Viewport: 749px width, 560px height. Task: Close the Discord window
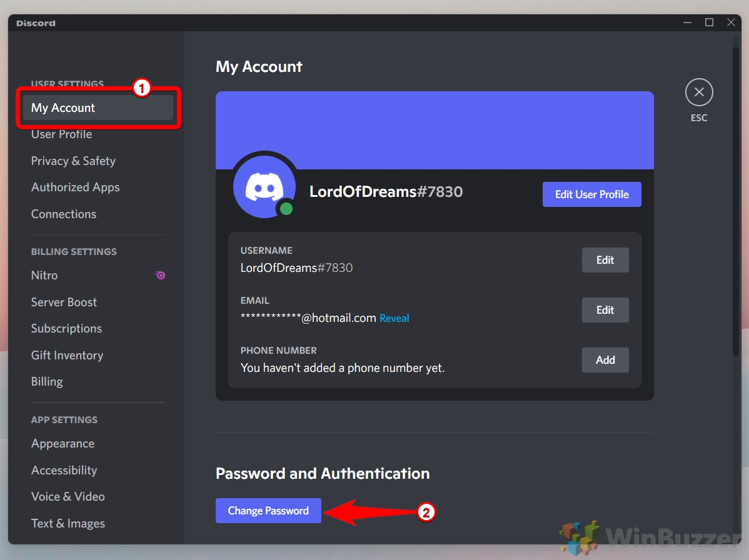[x=731, y=22]
